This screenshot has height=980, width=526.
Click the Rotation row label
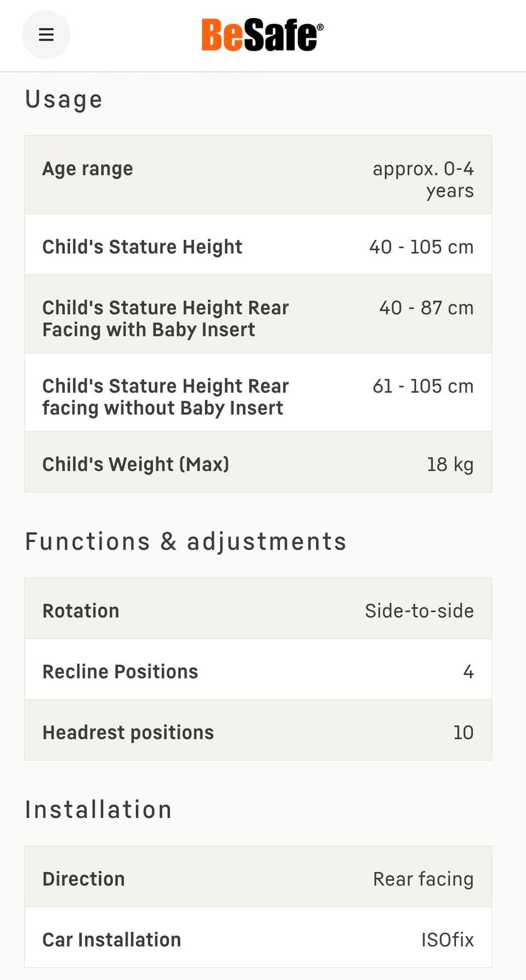tap(81, 611)
